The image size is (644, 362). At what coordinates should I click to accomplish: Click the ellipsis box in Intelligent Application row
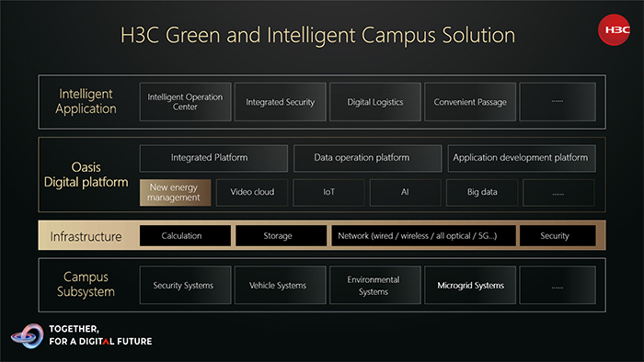click(558, 102)
